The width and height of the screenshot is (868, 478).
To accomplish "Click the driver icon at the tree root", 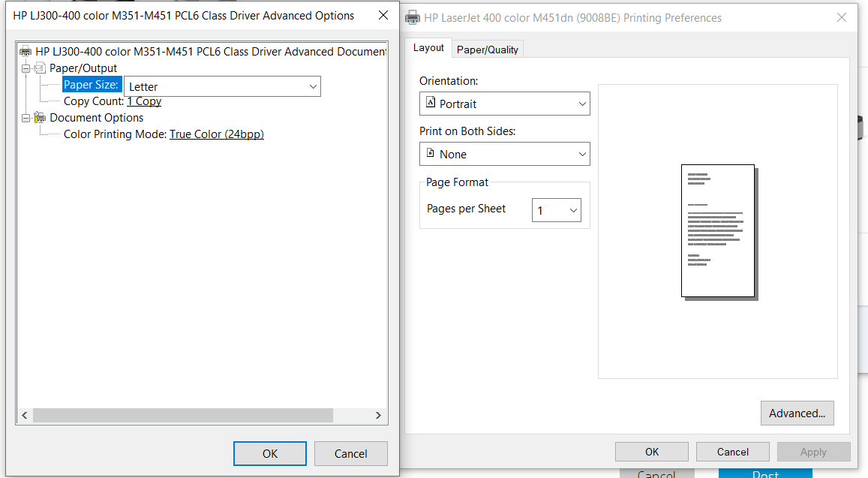I will (x=26, y=51).
